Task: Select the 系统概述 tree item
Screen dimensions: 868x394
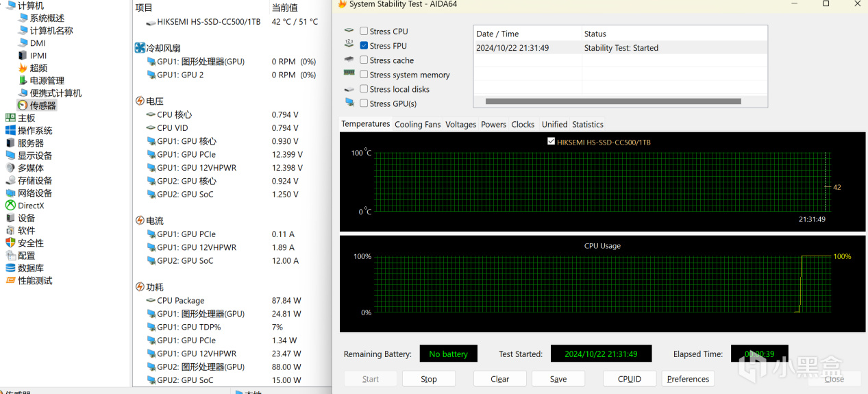Action: point(47,18)
